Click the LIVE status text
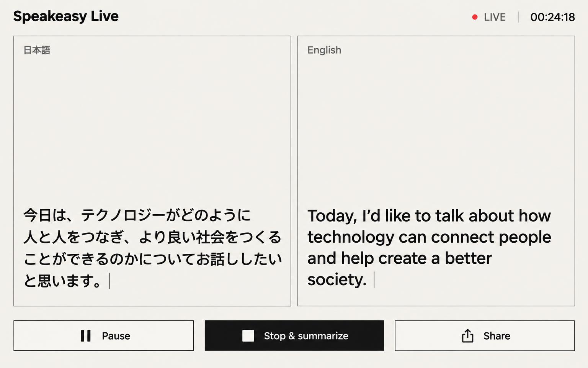Viewport: 588px width, 368px height. point(495,17)
